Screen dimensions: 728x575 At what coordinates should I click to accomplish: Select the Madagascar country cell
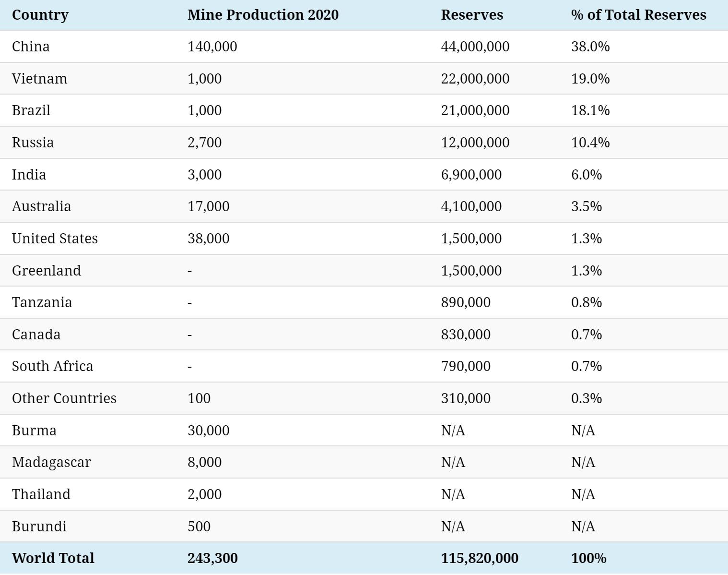tap(51, 462)
